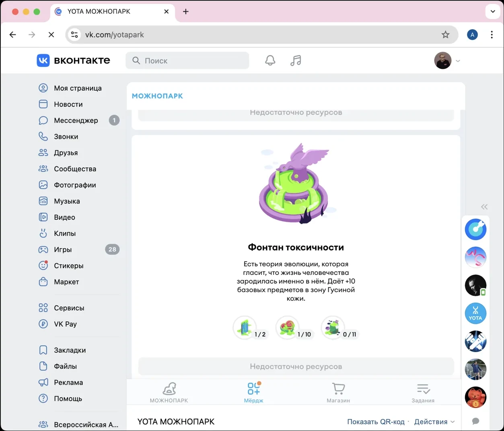Switch to Мёрдж tab
The width and height of the screenshot is (504, 431).
click(x=253, y=392)
